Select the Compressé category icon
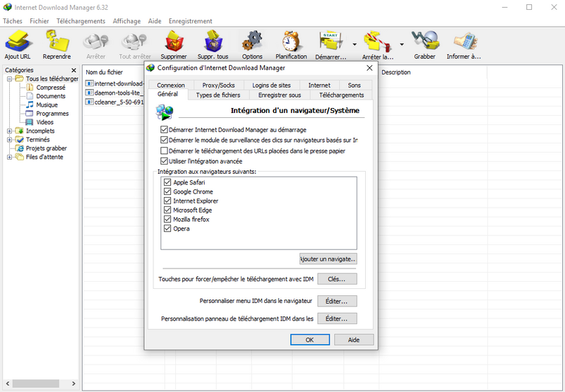Image resolution: width=565 pixels, height=392 pixels. 30,88
